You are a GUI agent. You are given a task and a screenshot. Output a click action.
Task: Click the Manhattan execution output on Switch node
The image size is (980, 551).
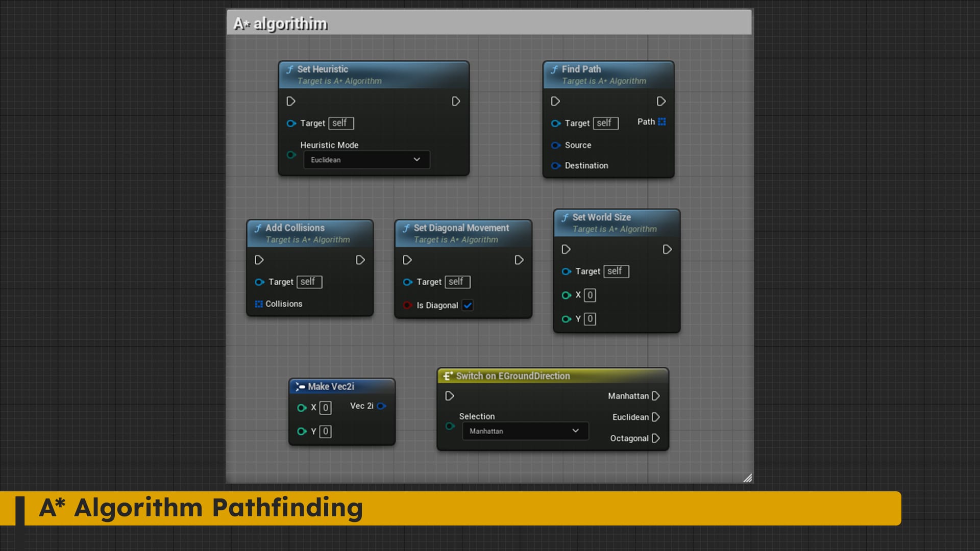(656, 395)
